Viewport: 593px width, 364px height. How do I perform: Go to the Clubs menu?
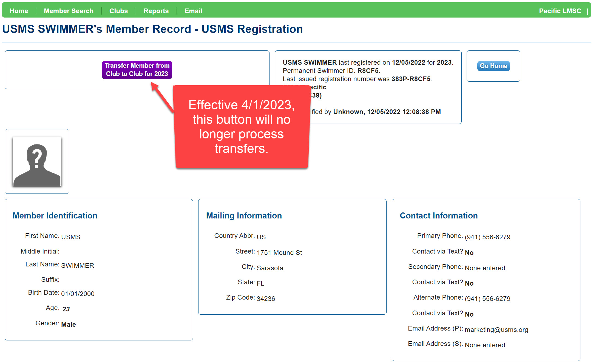pyautogui.click(x=118, y=11)
